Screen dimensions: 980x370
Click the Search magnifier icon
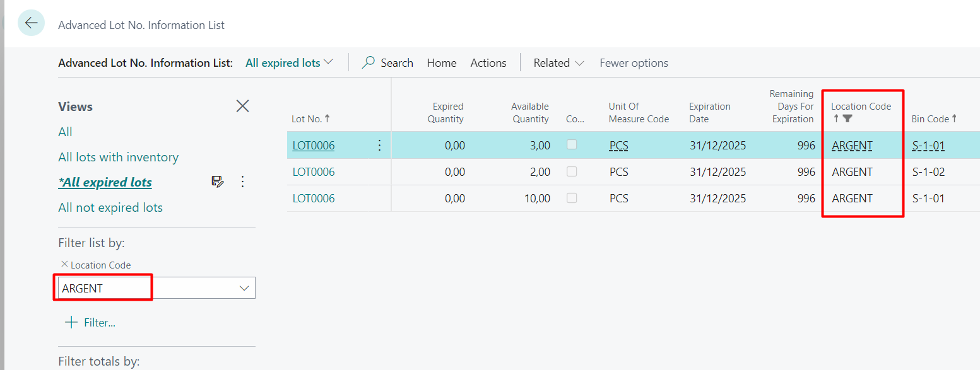(x=369, y=63)
